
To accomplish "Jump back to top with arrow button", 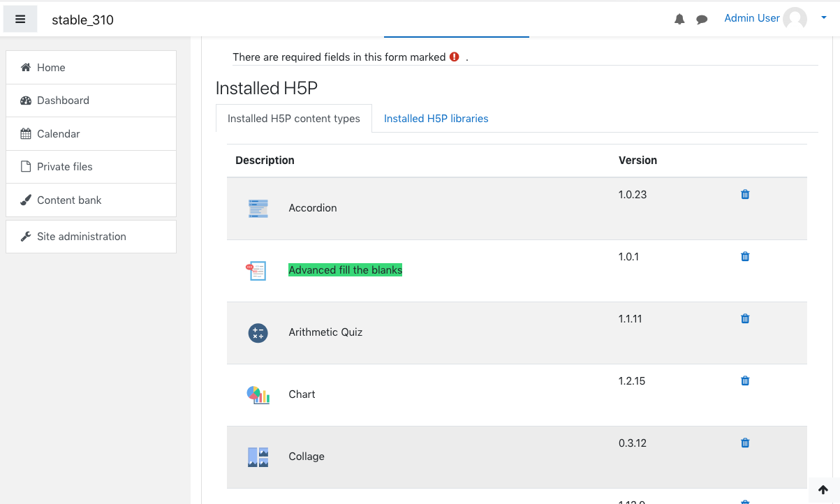I will point(823,490).
